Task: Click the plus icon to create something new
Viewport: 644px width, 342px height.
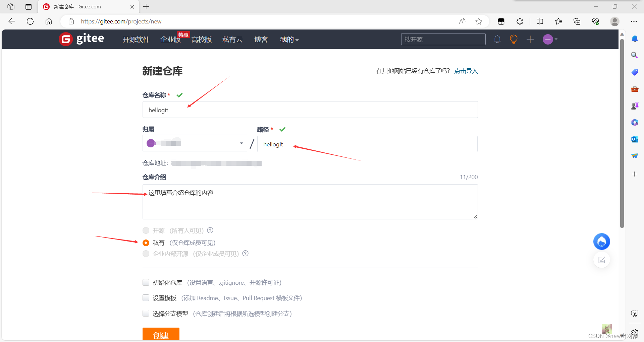Action: pos(530,39)
